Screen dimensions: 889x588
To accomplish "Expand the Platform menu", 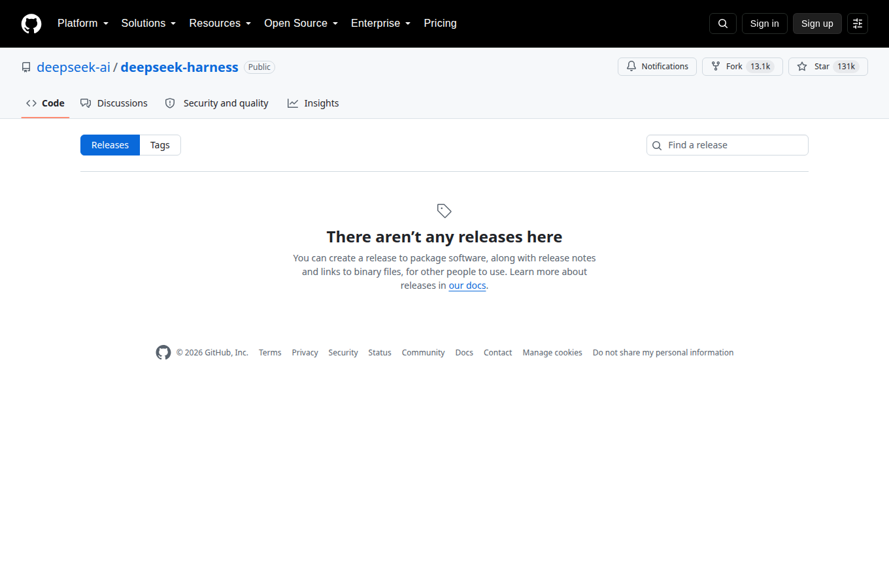I will (83, 24).
